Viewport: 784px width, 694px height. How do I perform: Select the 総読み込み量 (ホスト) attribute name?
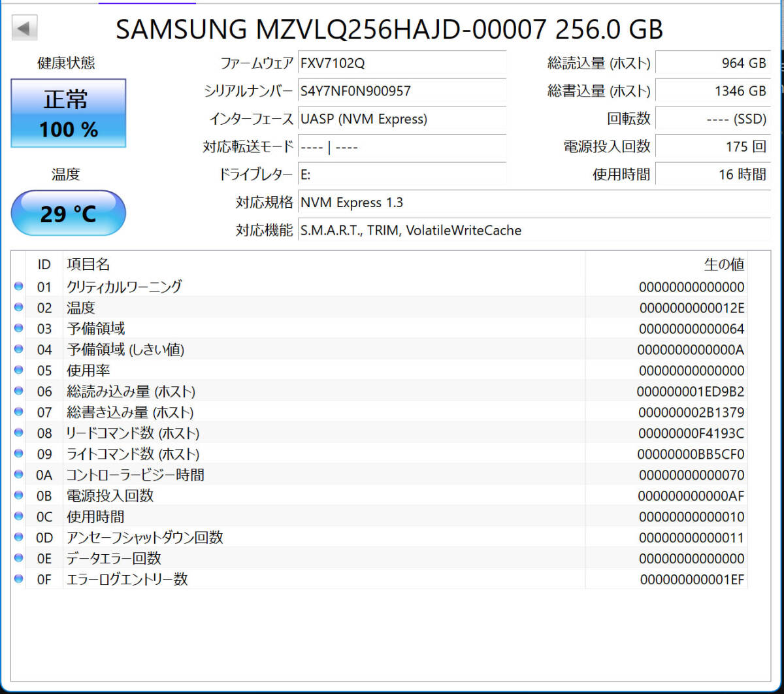pyautogui.click(x=131, y=391)
